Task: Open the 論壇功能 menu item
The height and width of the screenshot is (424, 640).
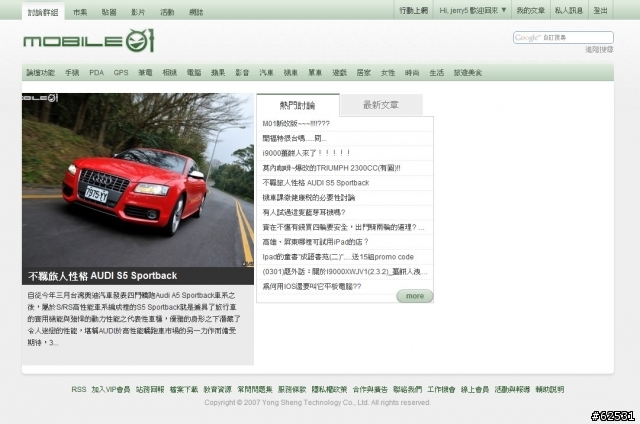Action: (40, 73)
